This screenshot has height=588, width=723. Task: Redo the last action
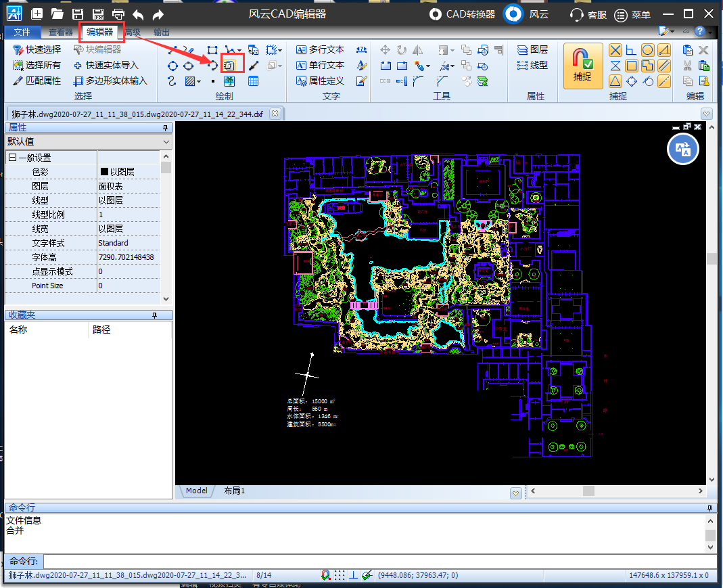(x=158, y=15)
